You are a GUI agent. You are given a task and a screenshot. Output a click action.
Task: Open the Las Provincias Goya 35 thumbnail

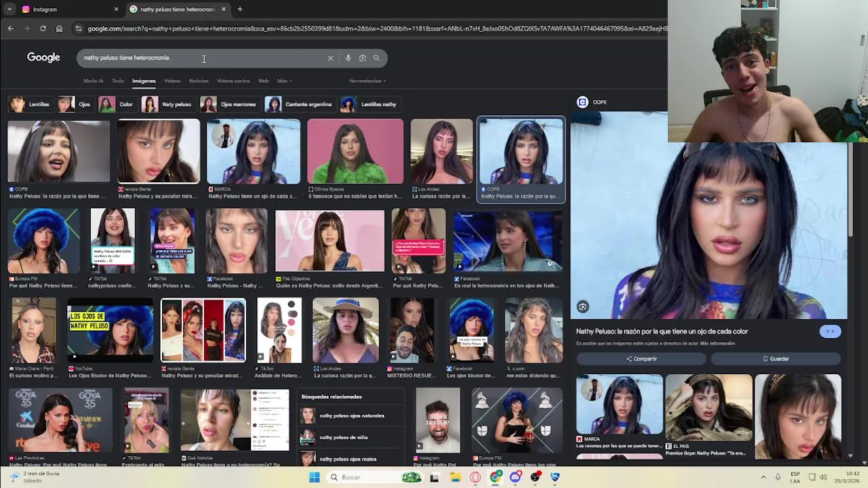tap(60, 420)
